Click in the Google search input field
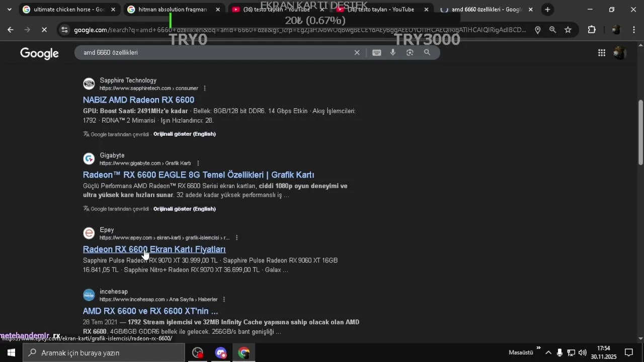This screenshot has height=362, width=644. coord(216,52)
